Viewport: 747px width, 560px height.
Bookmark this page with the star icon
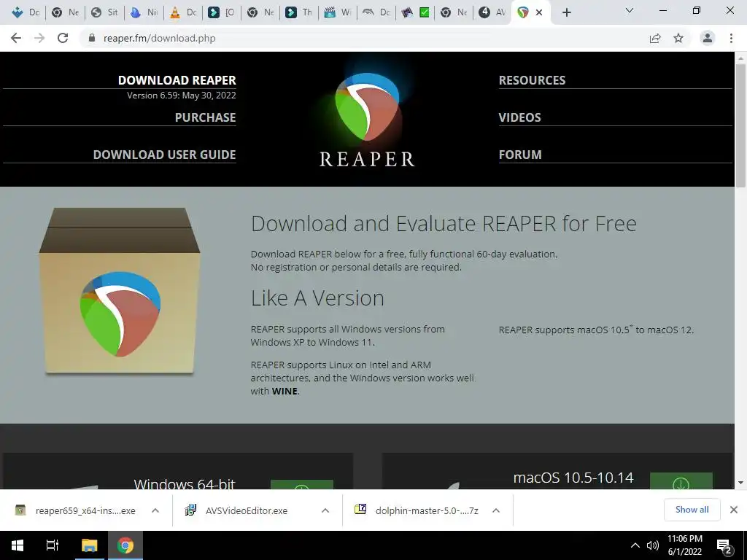tap(678, 38)
